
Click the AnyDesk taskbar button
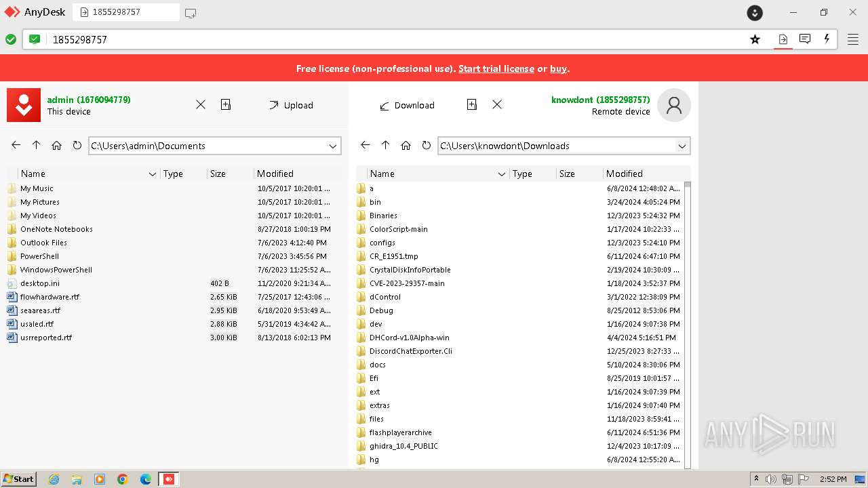[x=169, y=479]
